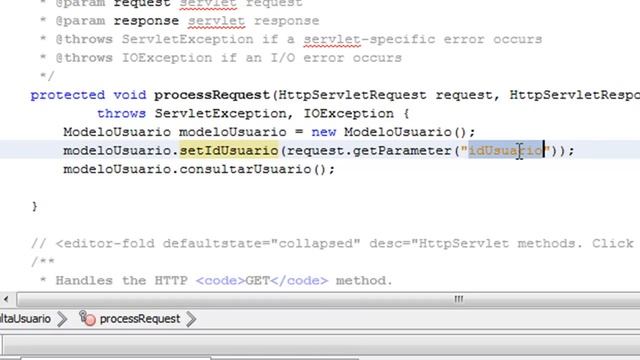The image size is (640, 360).
Task: Click the <code>GET</code> javadoc text
Action: (262, 281)
